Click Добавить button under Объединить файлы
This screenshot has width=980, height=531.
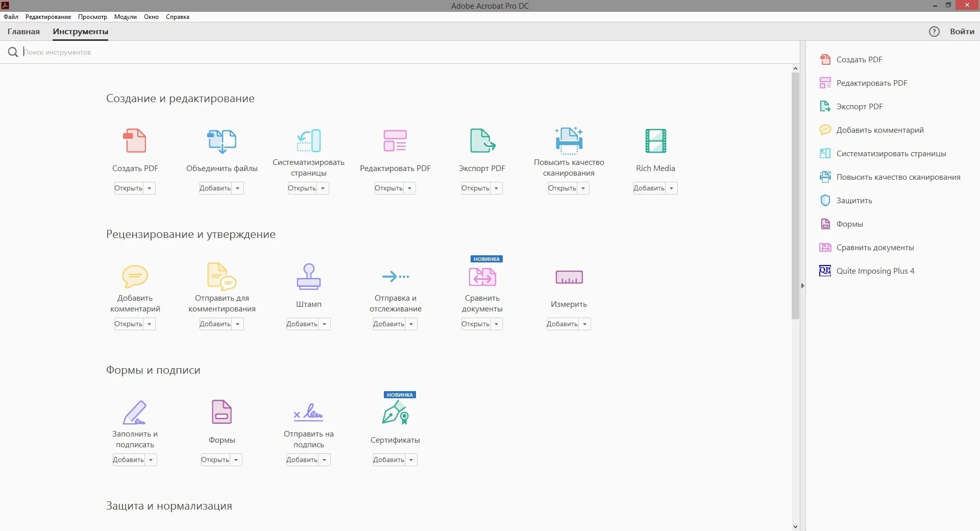pos(215,188)
